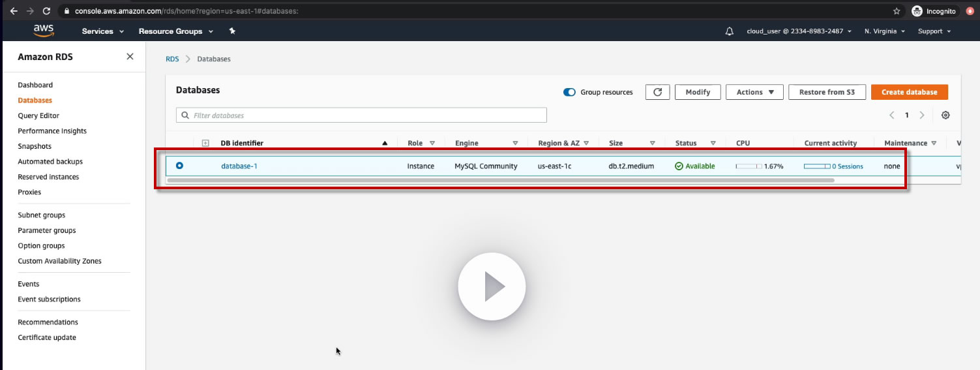The width and height of the screenshot is (980, 370).
Task: Go to previous page arrow
Action: (x=891, y=116)
